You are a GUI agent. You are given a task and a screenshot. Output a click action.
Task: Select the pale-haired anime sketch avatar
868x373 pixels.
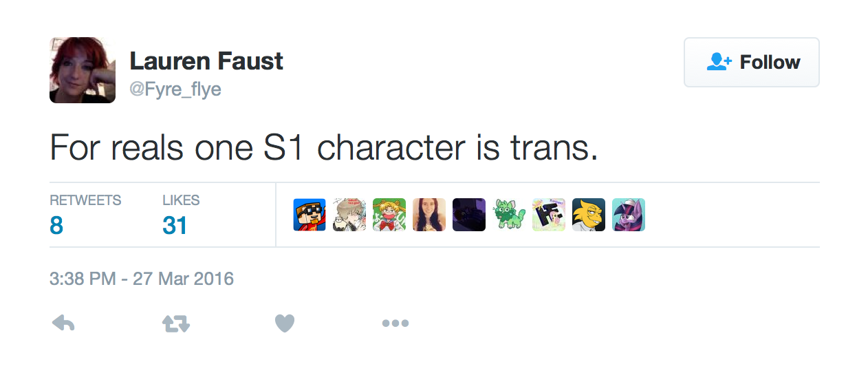(x=349, y=215)
